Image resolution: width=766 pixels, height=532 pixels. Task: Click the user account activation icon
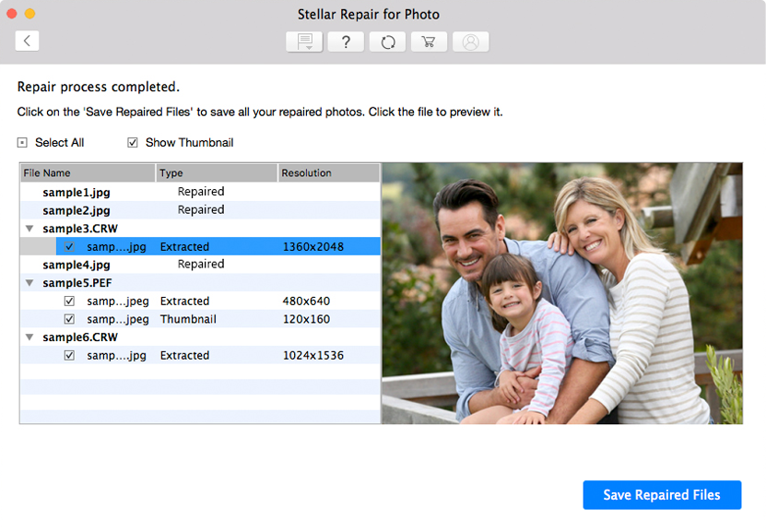(x=470, y=42)
